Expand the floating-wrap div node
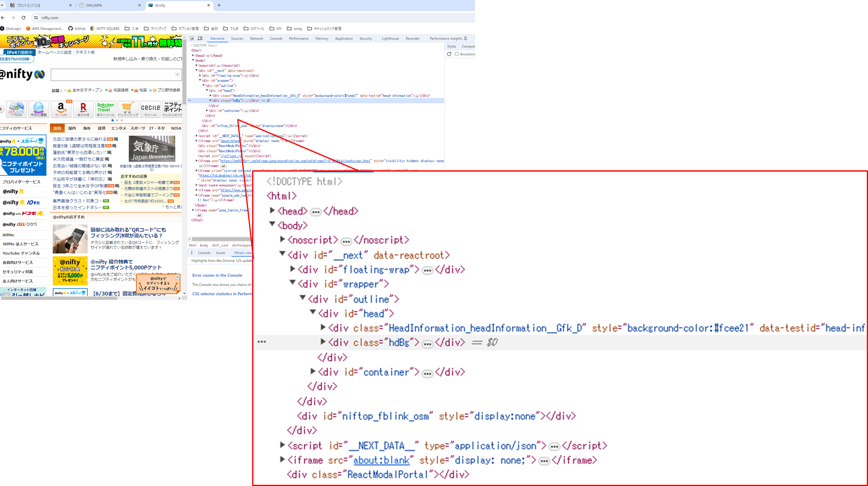868x486 pixels. (200, 76)
